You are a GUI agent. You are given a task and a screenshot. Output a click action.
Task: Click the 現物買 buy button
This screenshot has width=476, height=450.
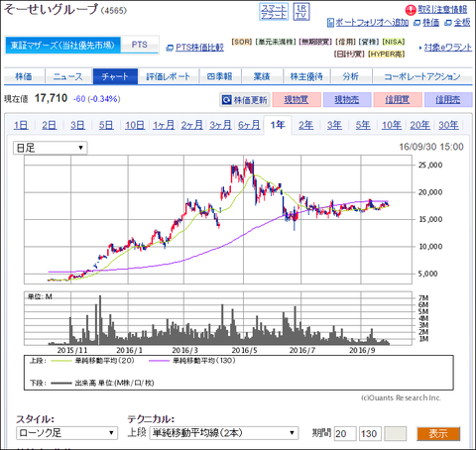click(297, 100)
